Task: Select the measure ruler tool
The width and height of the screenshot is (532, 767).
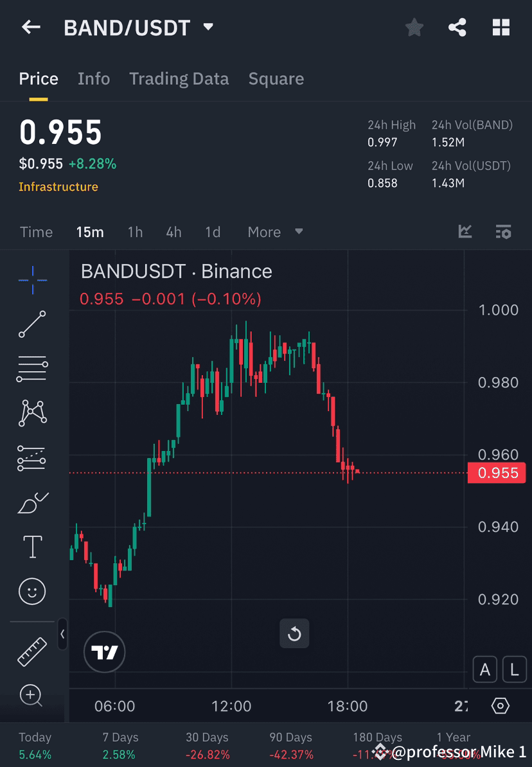Action: 30,651
